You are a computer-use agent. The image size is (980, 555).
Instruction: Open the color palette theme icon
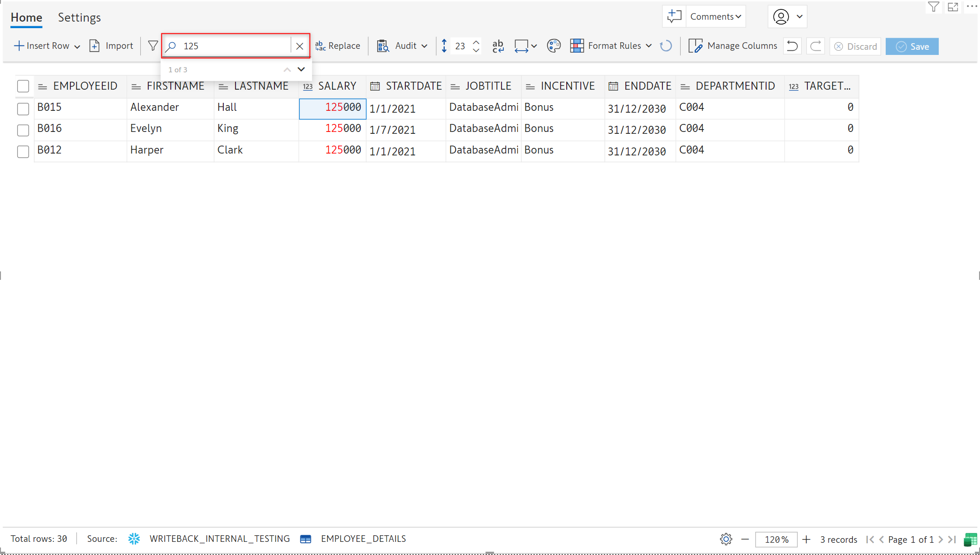click(x=554, y=46)
